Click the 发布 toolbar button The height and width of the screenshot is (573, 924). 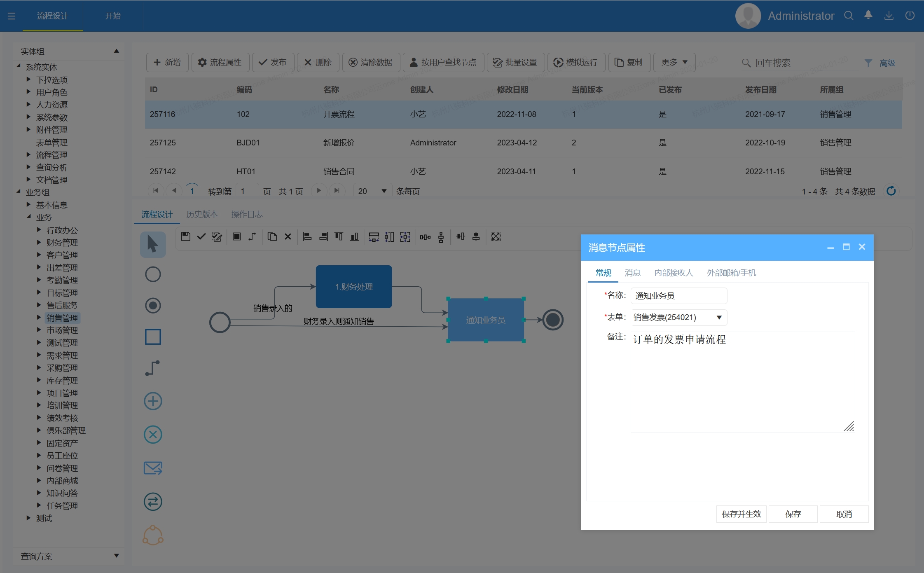[273, 62]
